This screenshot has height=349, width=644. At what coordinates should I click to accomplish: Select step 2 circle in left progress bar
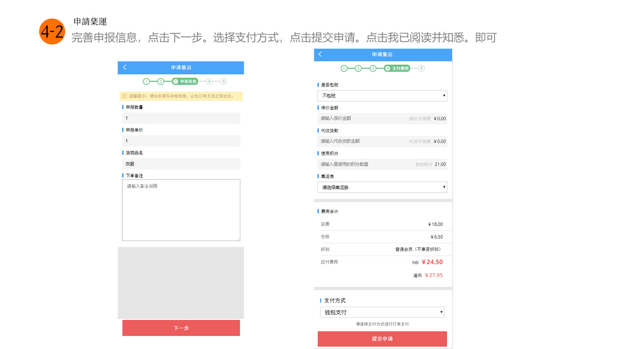[161, 81]
